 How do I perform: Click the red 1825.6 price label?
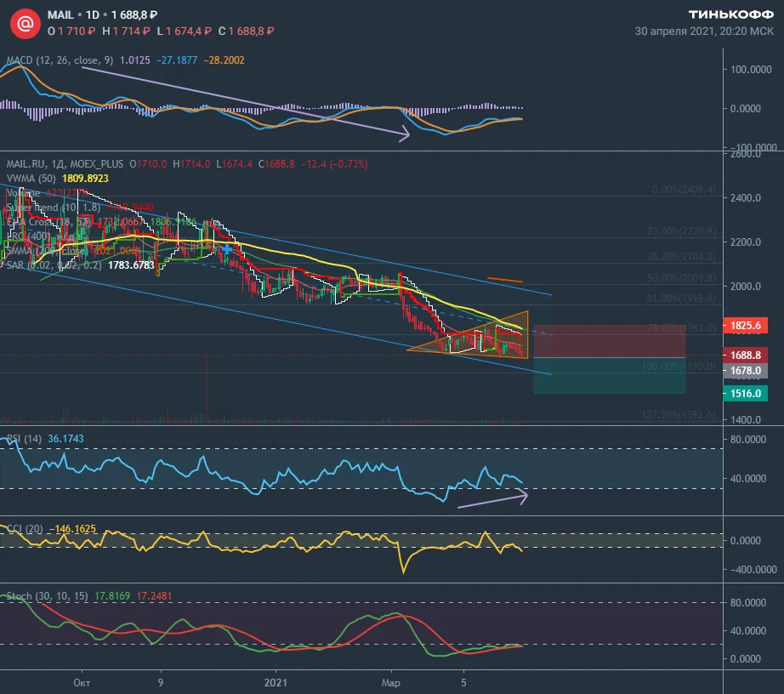click(x=746, y=326)
